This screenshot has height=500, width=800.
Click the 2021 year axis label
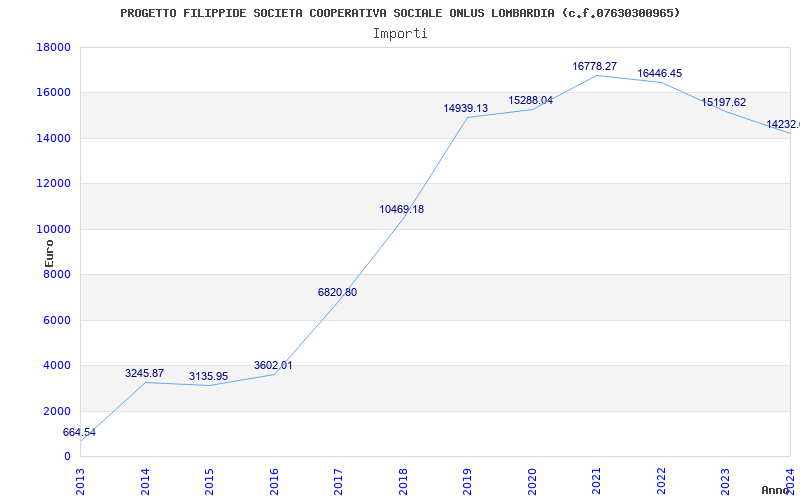[x=596, y=479]
